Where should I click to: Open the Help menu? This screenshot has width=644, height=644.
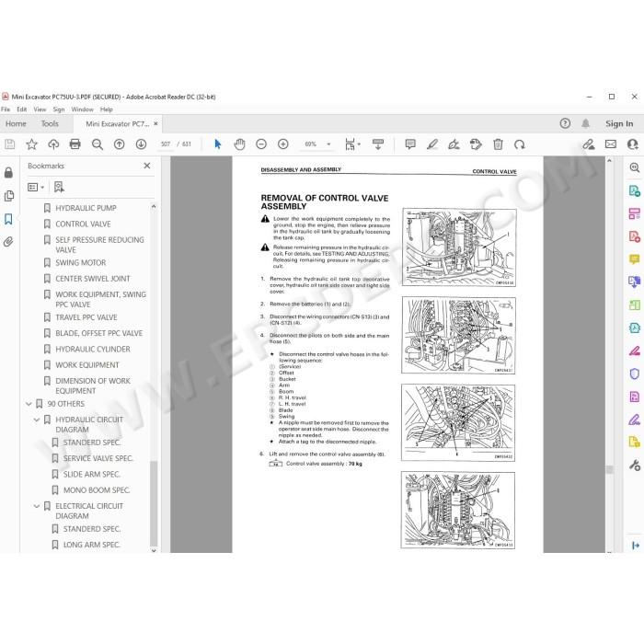pos(107,109)
